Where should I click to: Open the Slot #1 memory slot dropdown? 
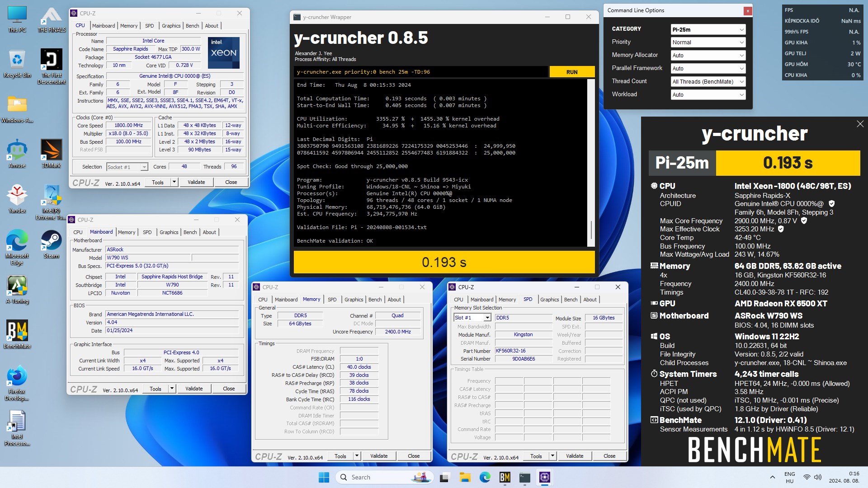pyautogui.click(x=472, y=318)
